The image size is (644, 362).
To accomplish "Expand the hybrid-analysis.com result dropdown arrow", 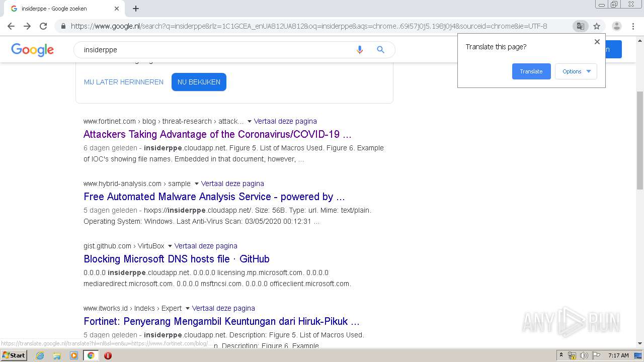I will pos(196,184).
